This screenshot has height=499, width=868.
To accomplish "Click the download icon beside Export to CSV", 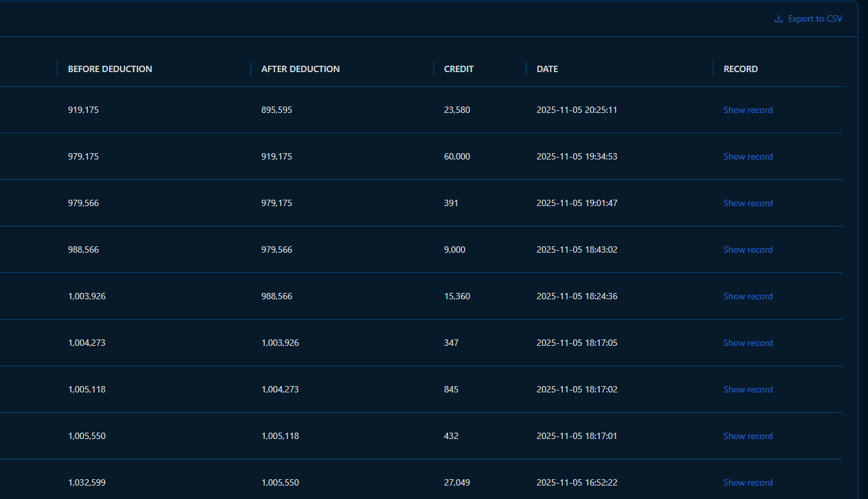I will (778, 19).
